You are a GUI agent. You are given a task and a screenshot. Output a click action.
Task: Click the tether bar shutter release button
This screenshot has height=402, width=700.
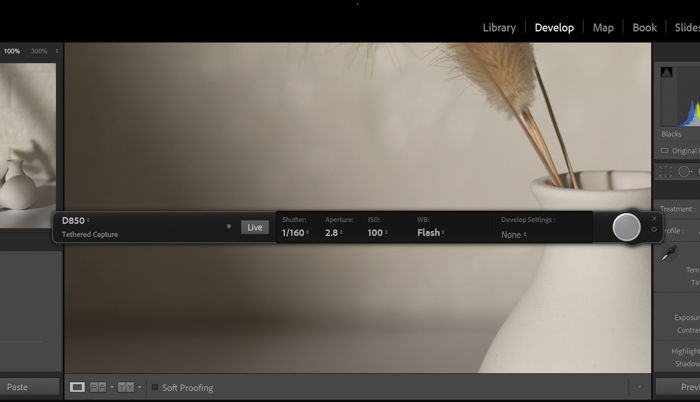(626, 227)
